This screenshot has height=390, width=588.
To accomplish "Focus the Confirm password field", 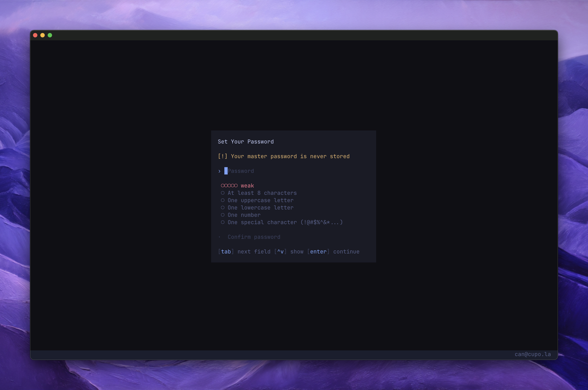I will [x=254, y=237].
